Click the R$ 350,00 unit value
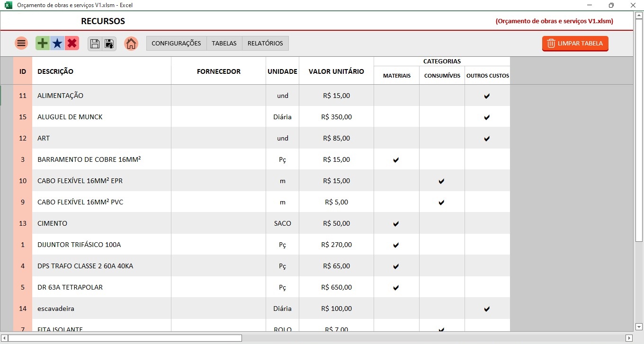Screen dimensions: 644x344 tap(336, 117)
